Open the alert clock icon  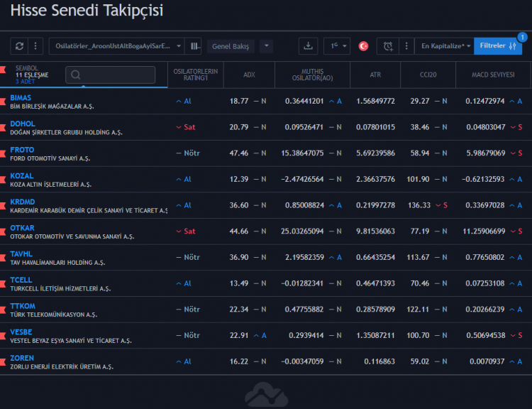click(387, 46)
